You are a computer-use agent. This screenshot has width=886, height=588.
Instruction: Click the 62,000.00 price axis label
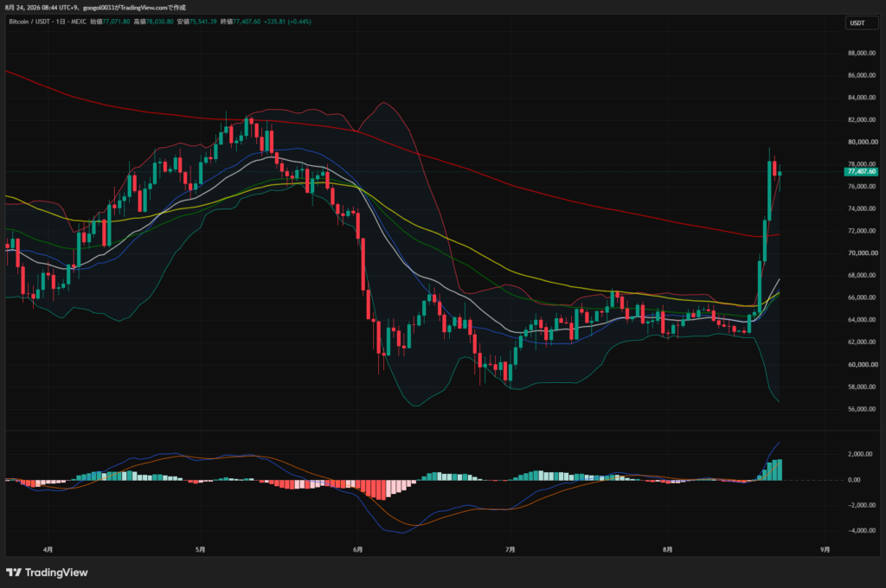tap(863, 342)
